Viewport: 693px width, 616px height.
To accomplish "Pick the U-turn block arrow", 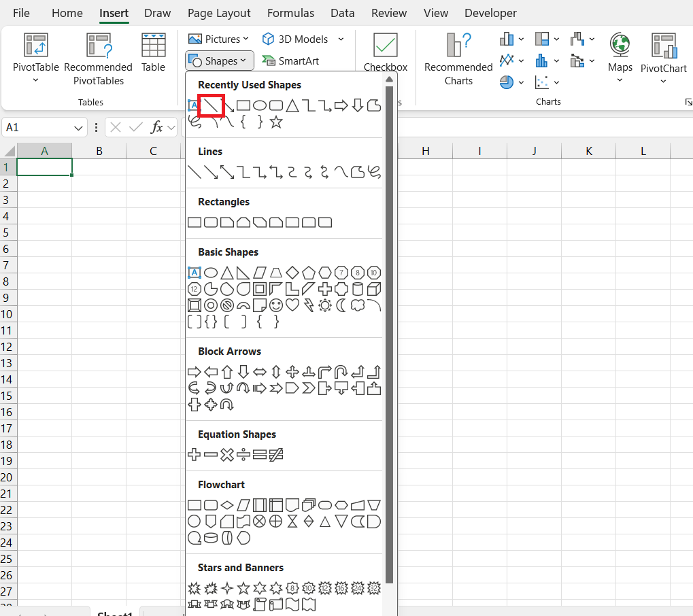I will (341, 372).
